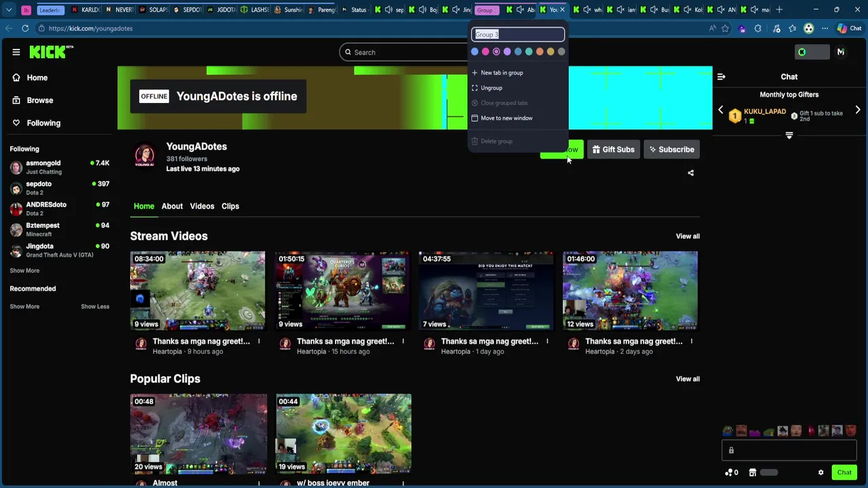The width and height of the screenshot is (868, 488).
Task: Open browser read aloud icon
Action: 712,28
